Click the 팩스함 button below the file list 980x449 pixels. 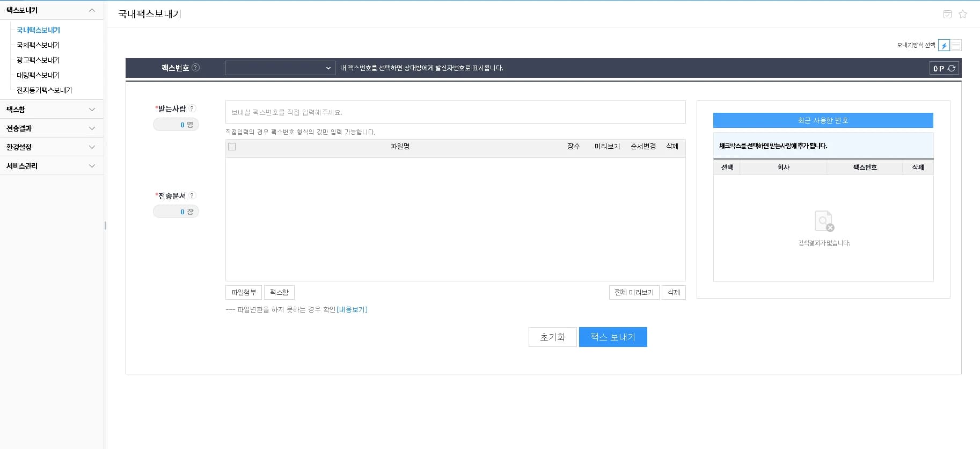279,292
